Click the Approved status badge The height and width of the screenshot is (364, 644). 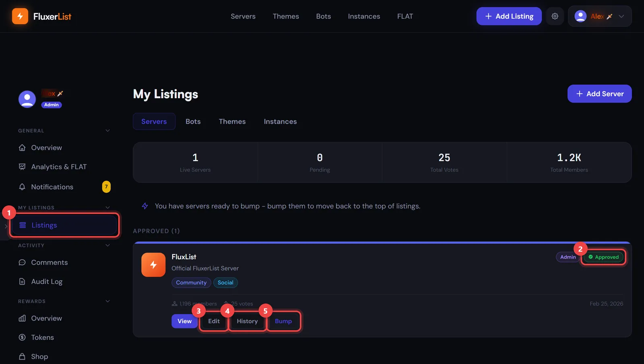click(603, 257)
